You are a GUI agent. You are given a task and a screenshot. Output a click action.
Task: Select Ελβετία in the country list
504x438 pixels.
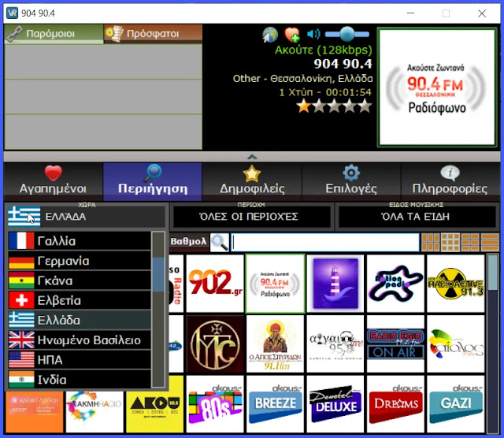coord(79,300)
